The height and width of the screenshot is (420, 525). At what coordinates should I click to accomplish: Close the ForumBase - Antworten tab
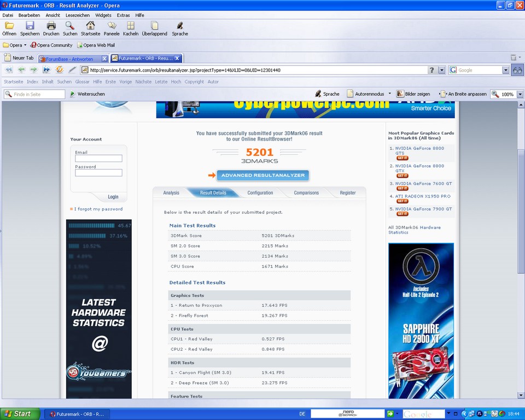pos(104,59)
